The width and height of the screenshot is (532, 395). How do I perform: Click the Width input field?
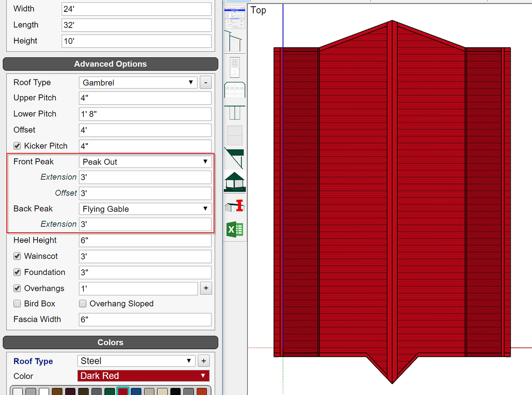tap(136, 9)
